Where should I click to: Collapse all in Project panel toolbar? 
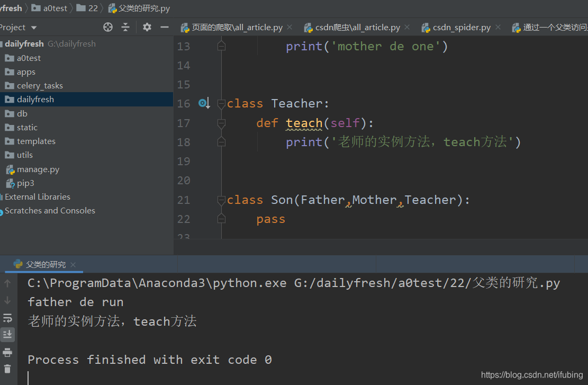click(x=125, y=27)
